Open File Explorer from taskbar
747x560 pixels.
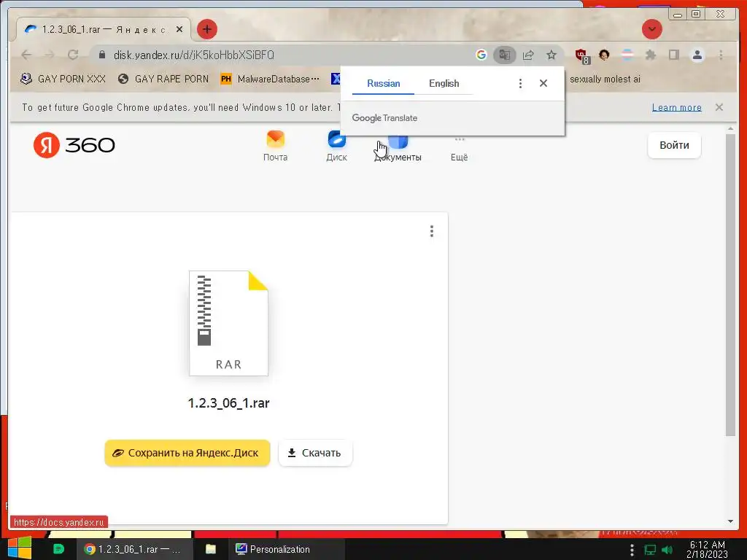point(211,549)
